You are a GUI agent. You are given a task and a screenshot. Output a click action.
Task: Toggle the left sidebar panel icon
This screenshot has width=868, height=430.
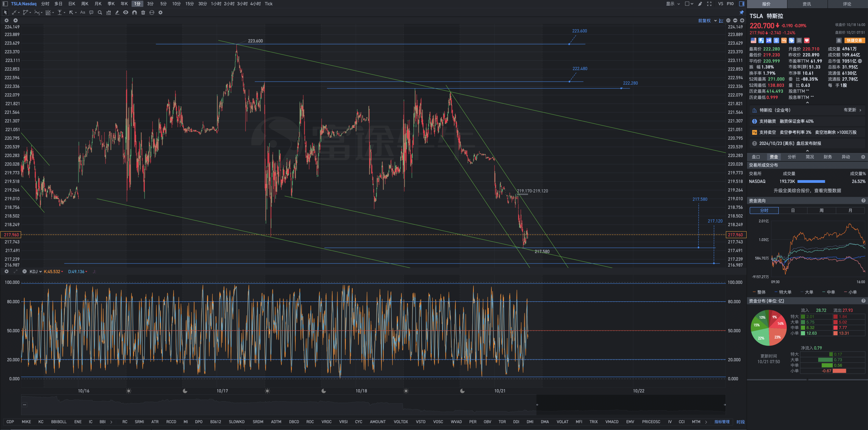[5, 4]
